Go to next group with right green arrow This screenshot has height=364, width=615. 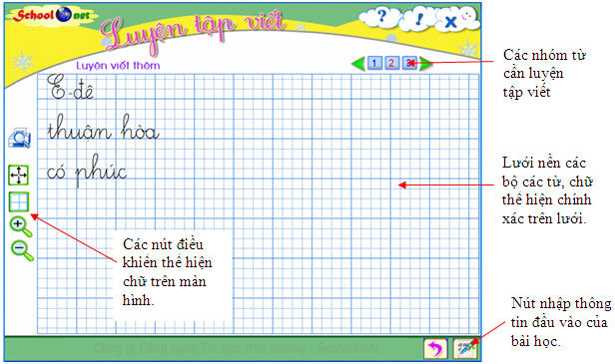425,63
